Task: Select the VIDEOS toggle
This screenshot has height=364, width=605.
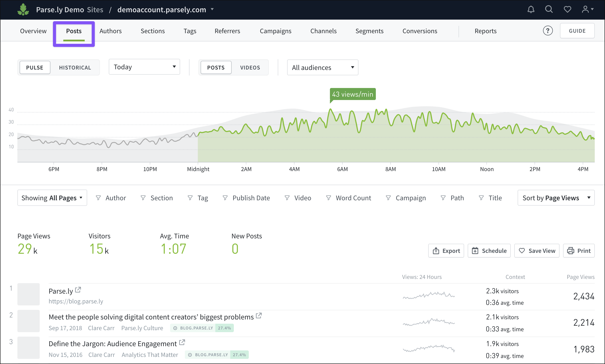Action: (250, 67)
